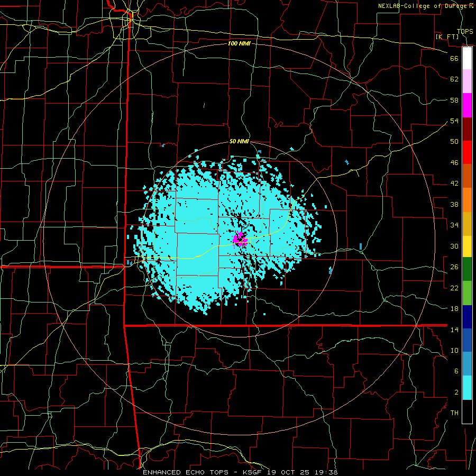Click the legend value "14"
The height and width of the screenshot is (476, 476).
coord(454,329)
